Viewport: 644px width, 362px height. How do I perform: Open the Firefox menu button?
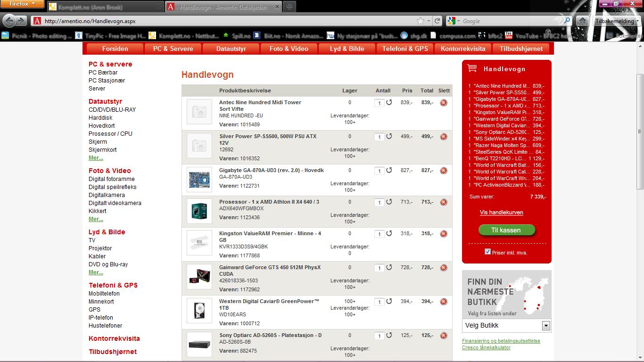(22, 4)
